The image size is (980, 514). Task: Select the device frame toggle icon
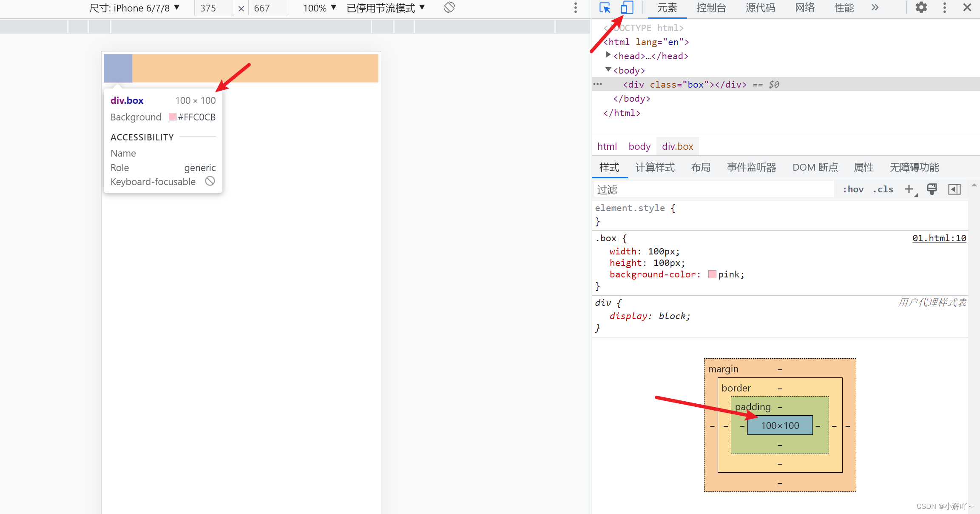[626, 8]
